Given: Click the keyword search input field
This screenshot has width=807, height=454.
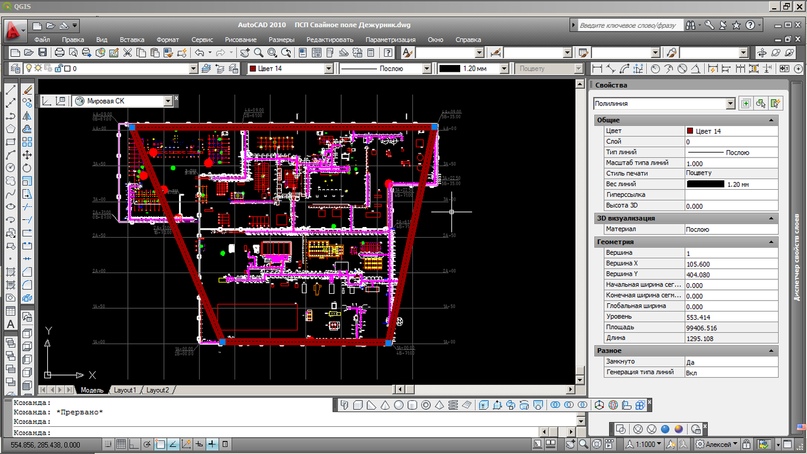Looking at the screenshot, I should coord(630,25).
